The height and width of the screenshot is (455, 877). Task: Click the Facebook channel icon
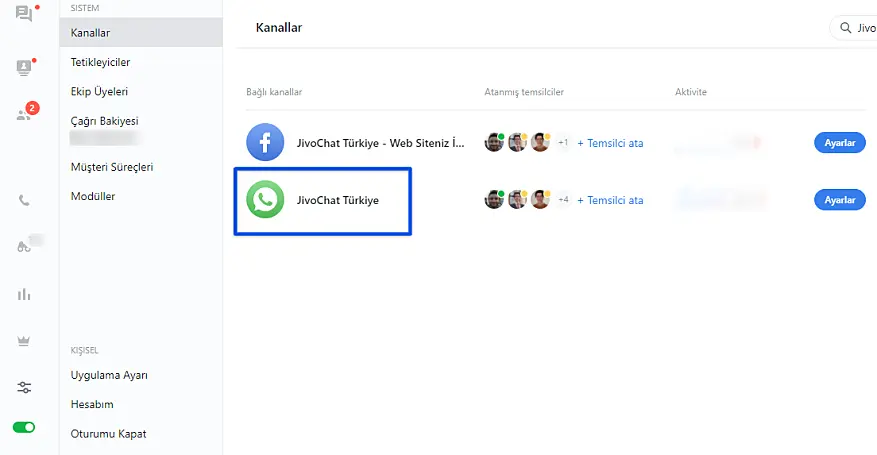pyautogui.click(x=265, y=142)
